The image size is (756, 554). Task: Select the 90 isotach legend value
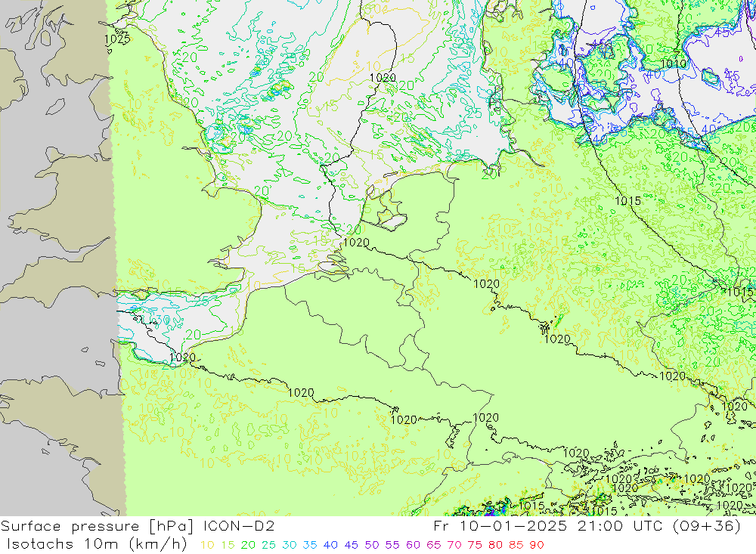pyautogui.click(x=537, y=545)
